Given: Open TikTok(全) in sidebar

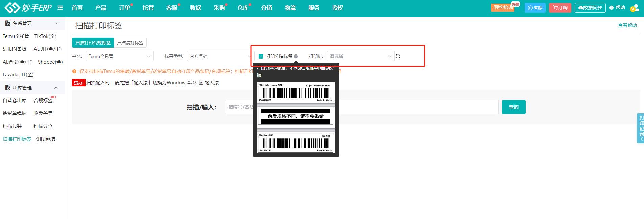Looking at the screenshot, I should point(45,36).
